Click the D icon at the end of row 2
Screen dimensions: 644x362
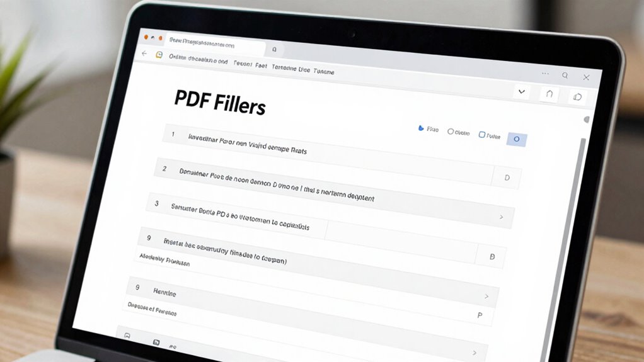click(507, 178)
